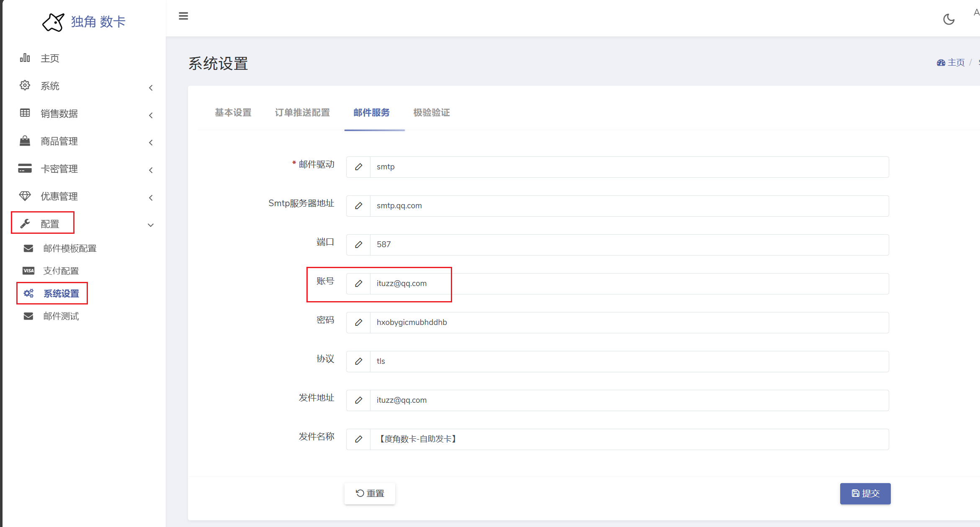Click the 重置 reset button
Image resolution: width=980 pixels, height=527 pixels.
(370, 494)
